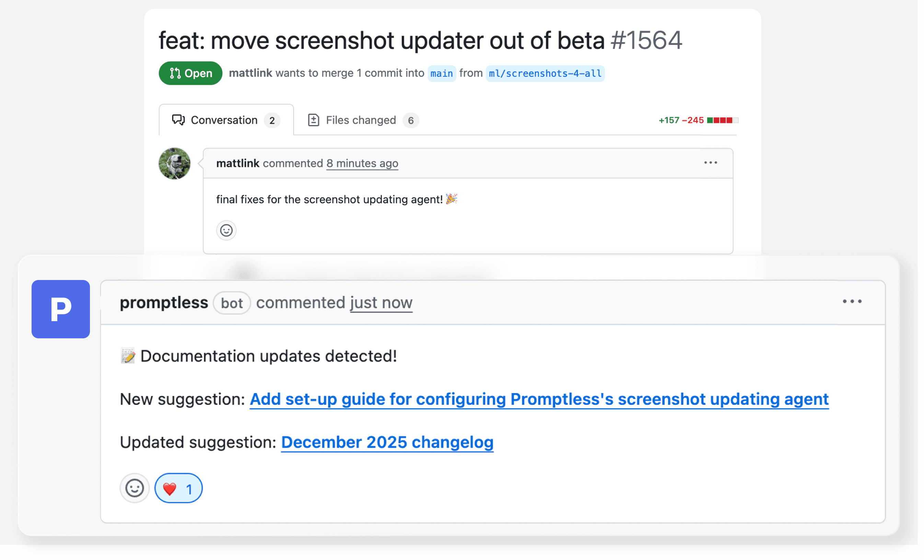Open mattlink's avatar photo
This screenshot has width=924, height=560.
175,164
